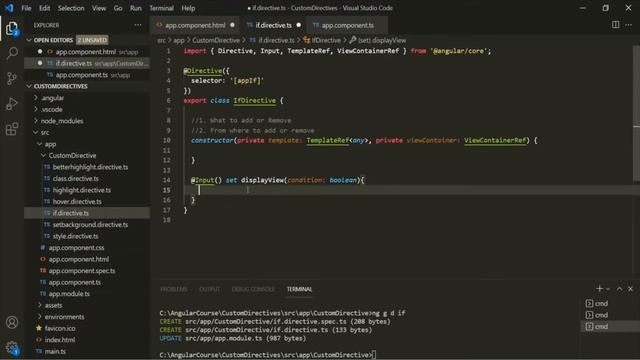The height and width of the screenshot is (360, 640).
Task: Open the Run menu
Action: [136, 8]
